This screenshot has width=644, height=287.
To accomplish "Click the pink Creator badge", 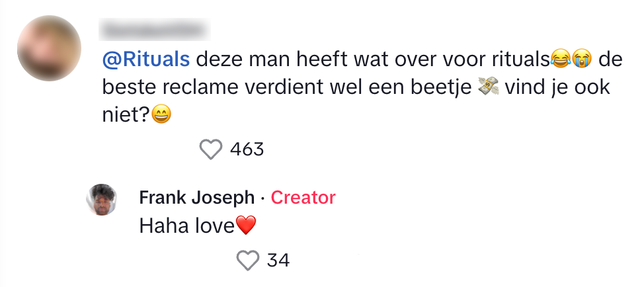I will click(303, 197).
